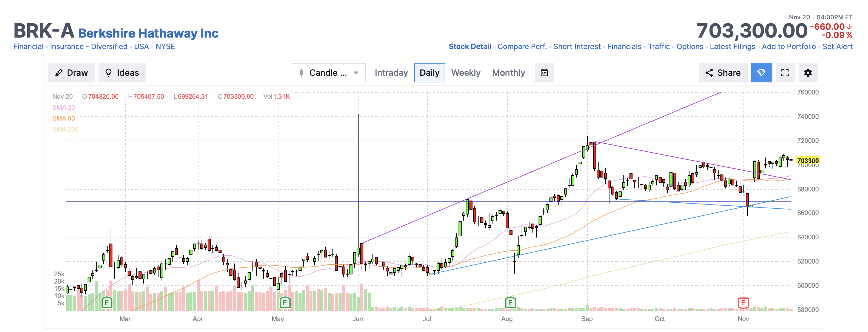Click the Share chart button
868x332 pixels.
[723, 73]
